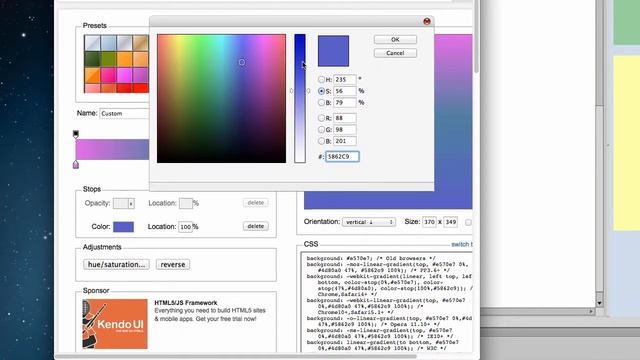Click the yellow sticky note in right window
Image resolution: width=640 pixels, height=360 pixels.
click(627, 143)
